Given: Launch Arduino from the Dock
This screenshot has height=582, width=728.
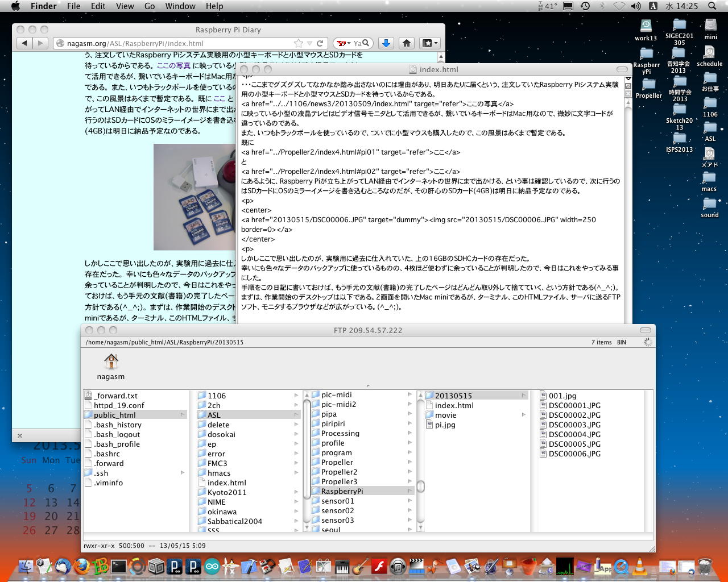Looking at the screenshot, I should [212, 566].
